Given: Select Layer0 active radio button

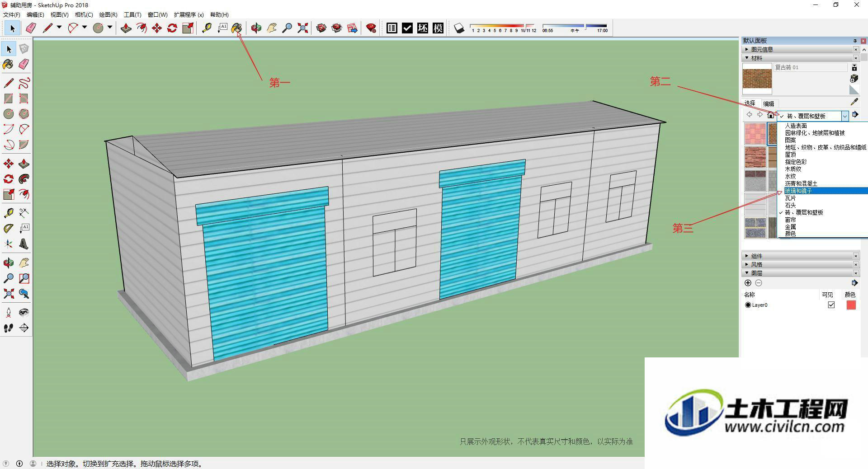Looking at the screenshot, I should pos(748,305).
